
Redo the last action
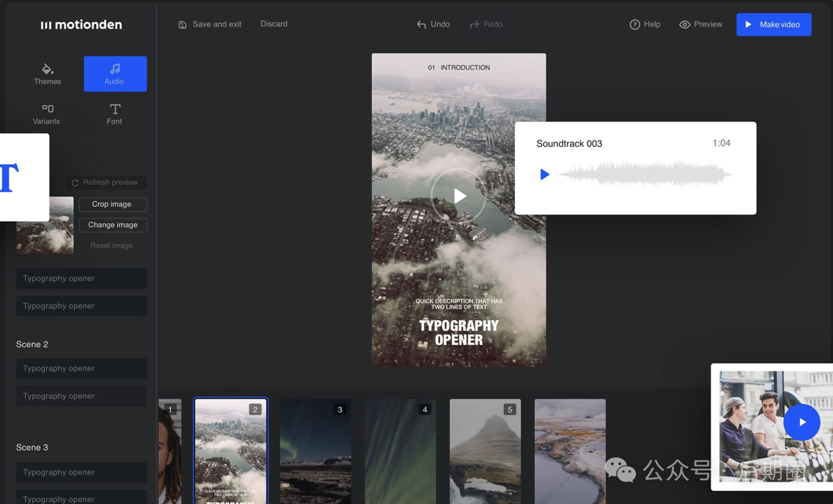tap(486, 24)
